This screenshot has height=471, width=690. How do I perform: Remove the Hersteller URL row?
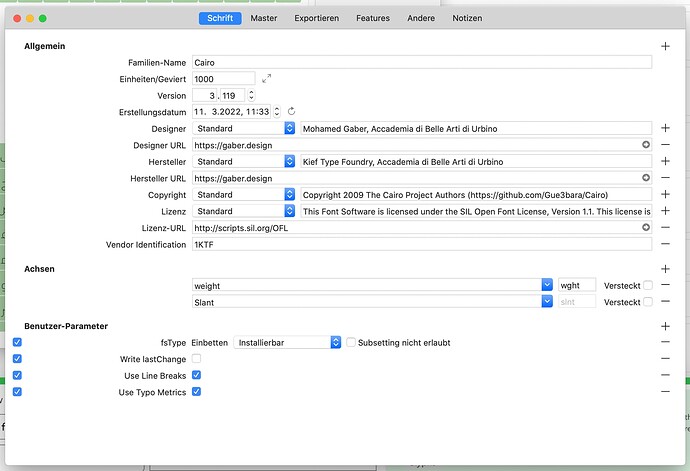(665, 177)
